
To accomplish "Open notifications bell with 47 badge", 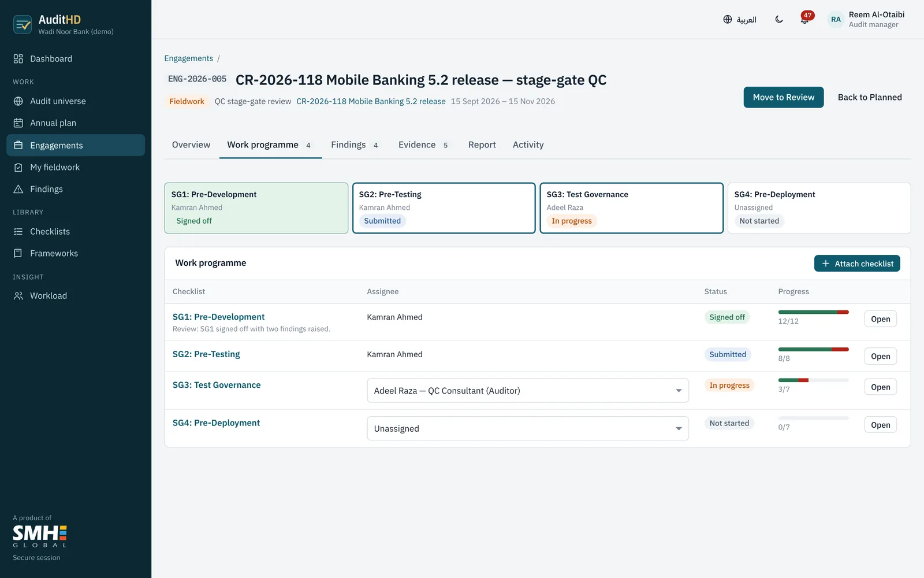I will pos(805,19).
